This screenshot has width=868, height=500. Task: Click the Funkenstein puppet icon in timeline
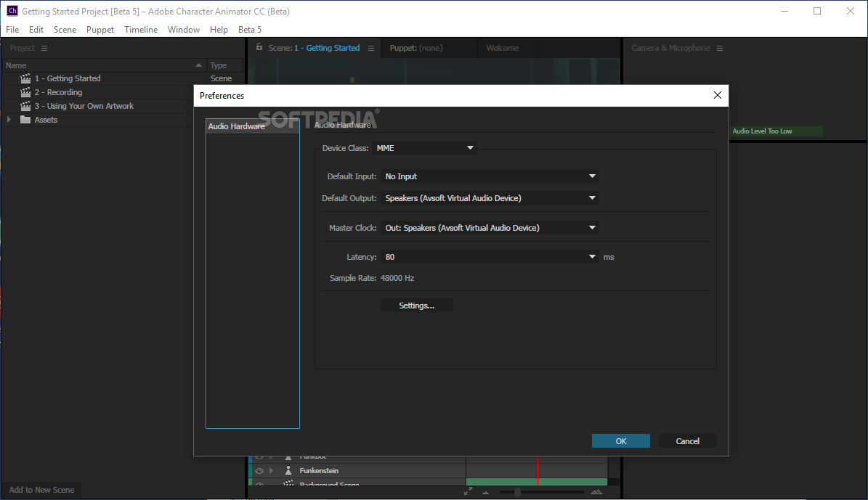point(288,471)
